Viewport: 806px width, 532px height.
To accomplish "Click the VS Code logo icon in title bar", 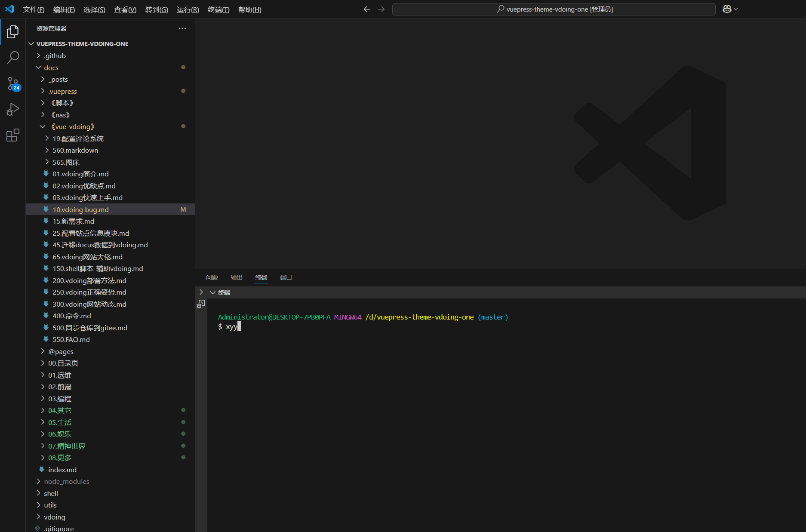I will tap(9, 9).
